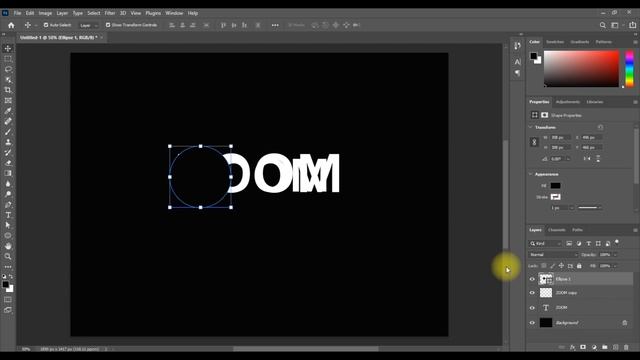Open the Window menu
Image resolution: width=640 pixels, height=360 pixels.
(174, 13)
